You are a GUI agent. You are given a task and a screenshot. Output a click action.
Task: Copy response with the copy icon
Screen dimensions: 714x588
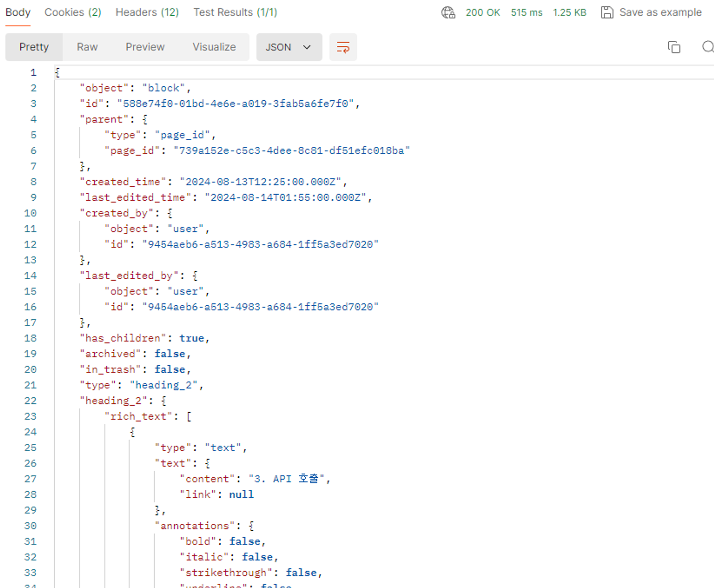pos(674,47)
